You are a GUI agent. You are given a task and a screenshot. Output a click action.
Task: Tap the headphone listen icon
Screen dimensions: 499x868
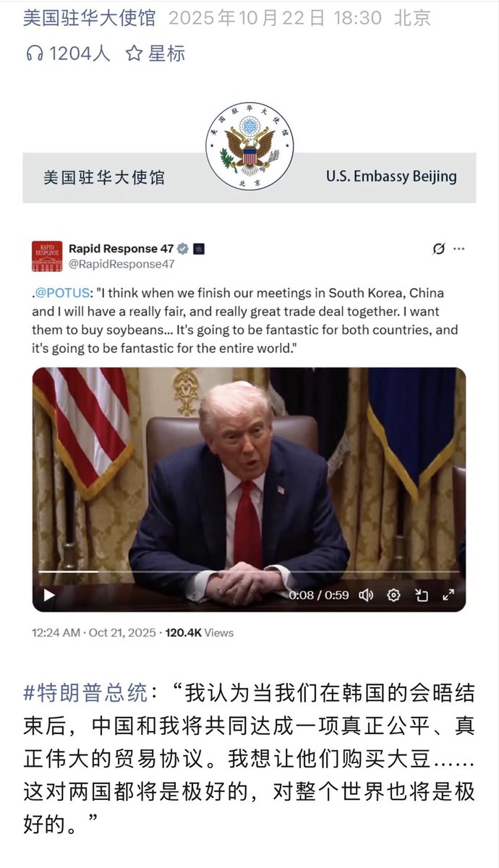(x=33, y=53)
